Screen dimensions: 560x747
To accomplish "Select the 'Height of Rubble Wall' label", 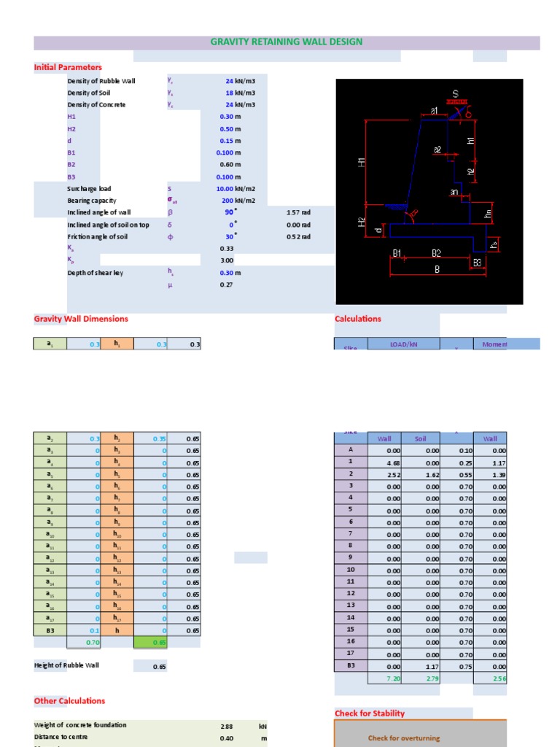I will click(x=66, y=665).
